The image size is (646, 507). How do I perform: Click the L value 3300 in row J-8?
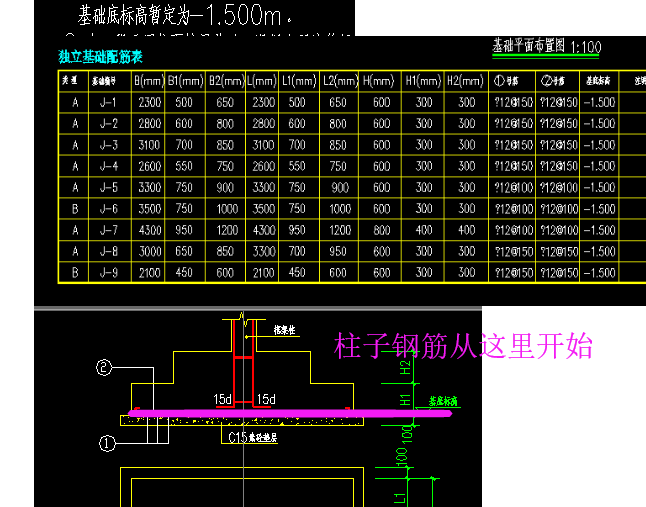click(x=264, y=252)
